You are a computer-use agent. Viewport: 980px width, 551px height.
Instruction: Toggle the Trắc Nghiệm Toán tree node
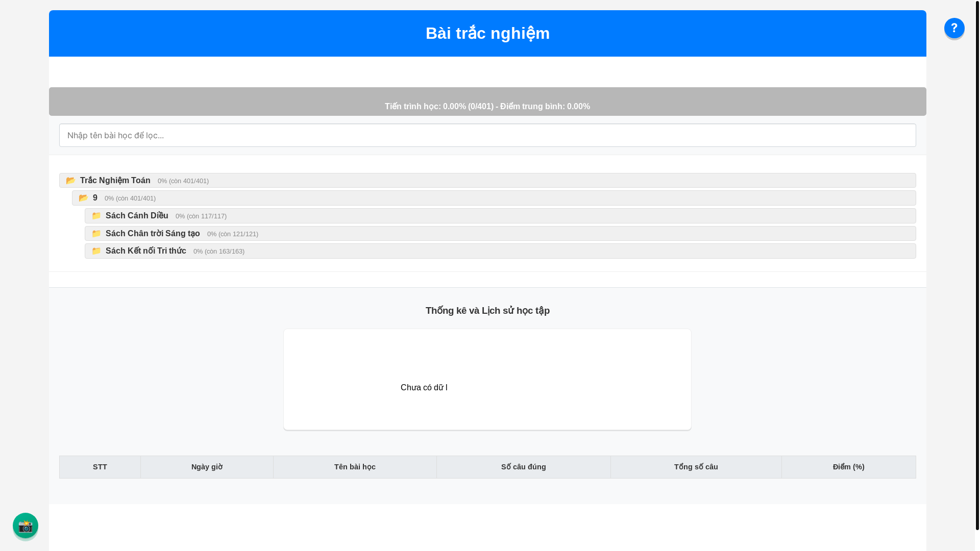pos(487,180)
